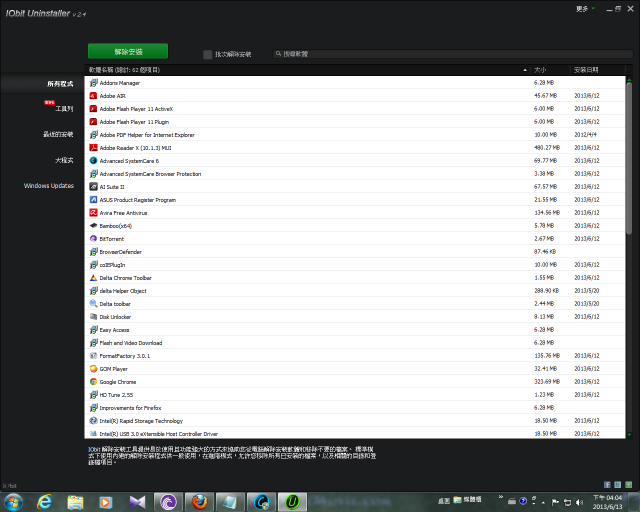Open the Windows Start menu
This screenshot has width=640, height=512.
click(x=13, y=502)
